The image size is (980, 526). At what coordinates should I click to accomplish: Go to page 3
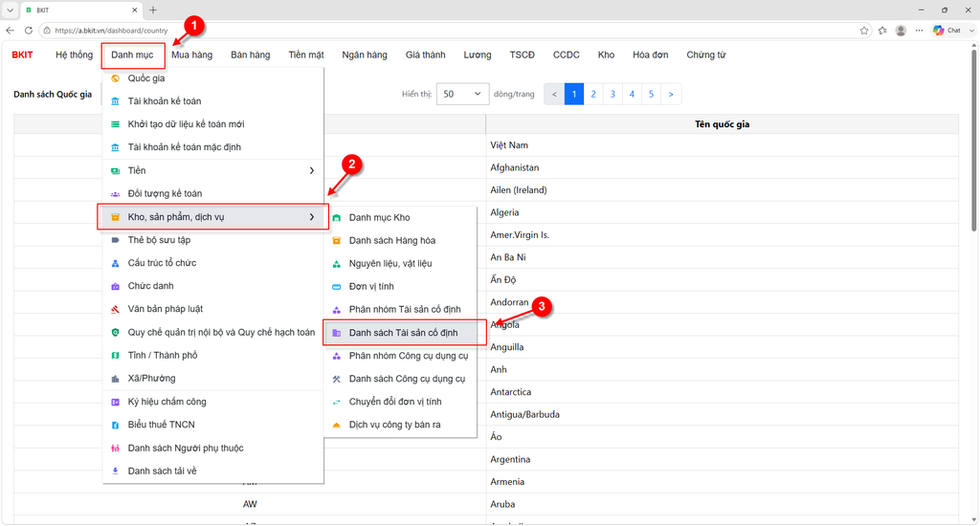coord(612,95)
